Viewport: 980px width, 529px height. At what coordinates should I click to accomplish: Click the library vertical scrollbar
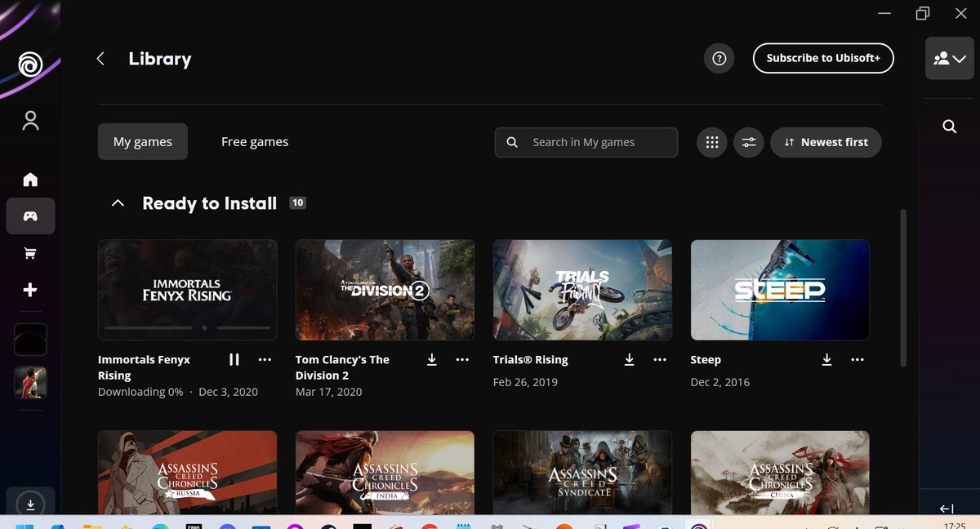point(902,287)
